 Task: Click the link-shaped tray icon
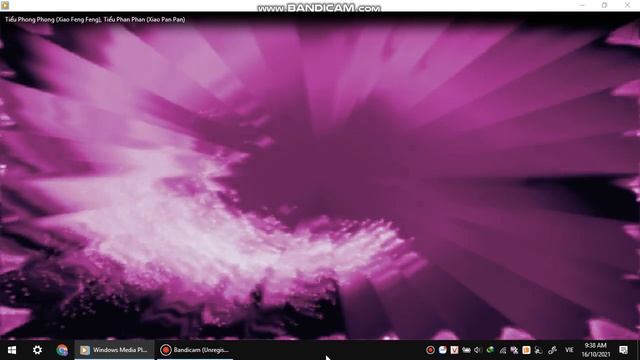point(552,350)
